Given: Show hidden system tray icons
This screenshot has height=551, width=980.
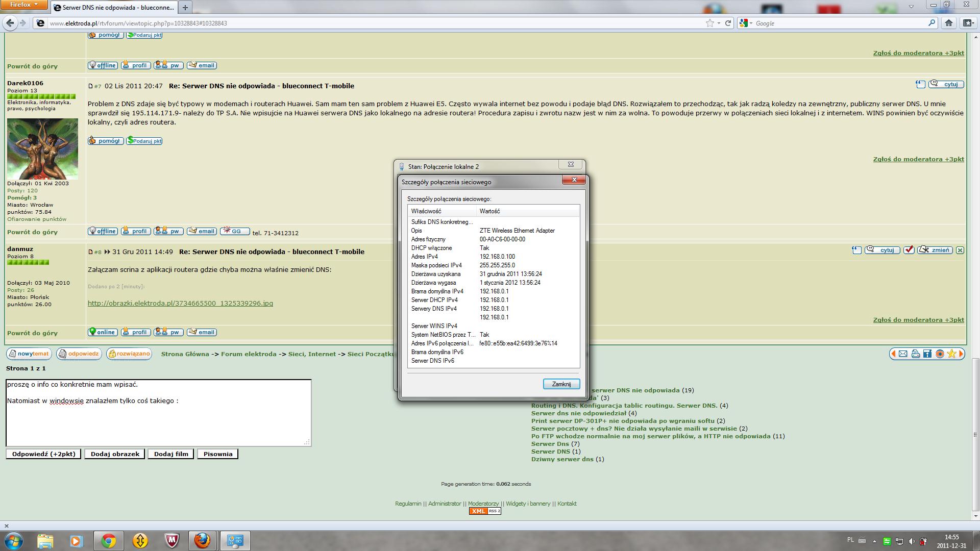Looking at the screenshot, I should (875, 541).
